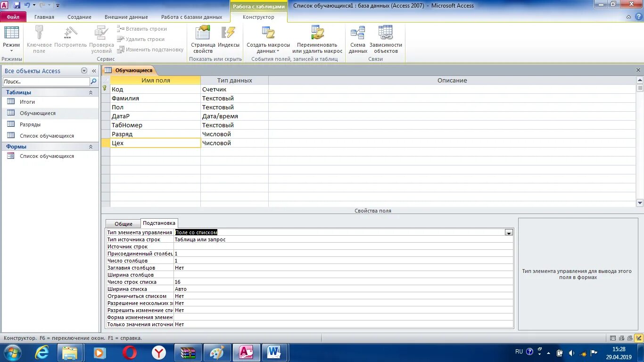
Task: Open the Внешние данные ribbon tab
Action: pos(126,17)
